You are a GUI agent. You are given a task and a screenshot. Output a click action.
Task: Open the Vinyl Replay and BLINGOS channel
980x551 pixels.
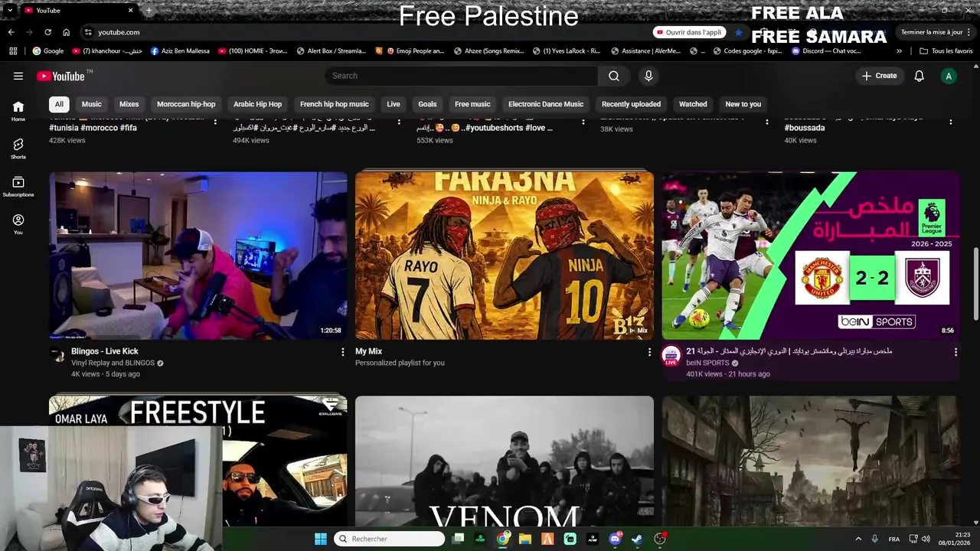tap(113, 363)
